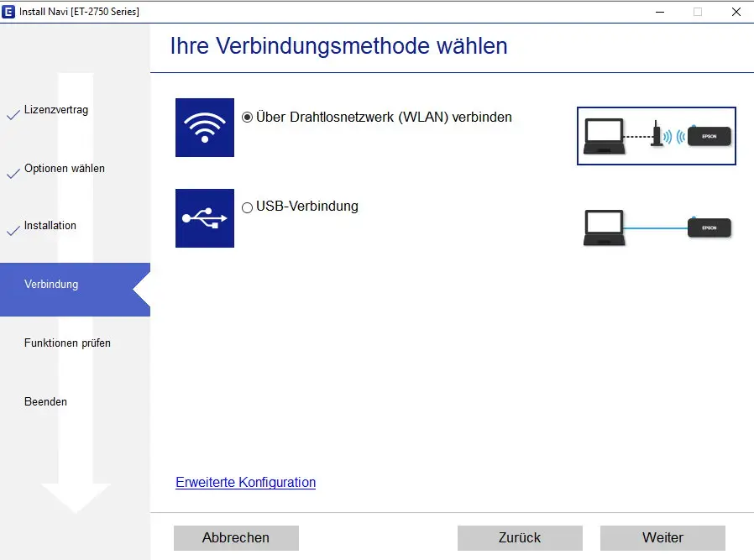
Task: Click the Funktionen prüfen sidebar step
Action: click(67, 343)
